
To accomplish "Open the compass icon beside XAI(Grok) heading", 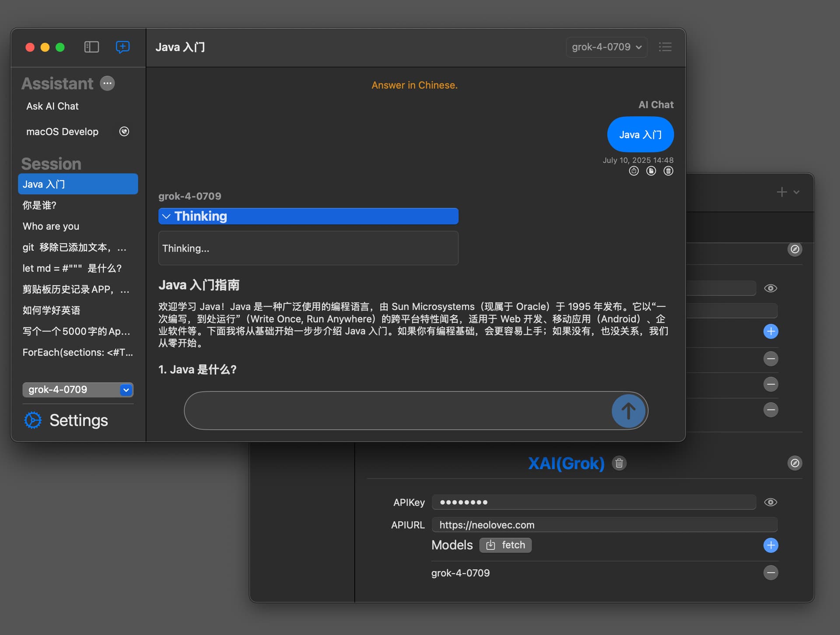I will (x=794, y=463).
